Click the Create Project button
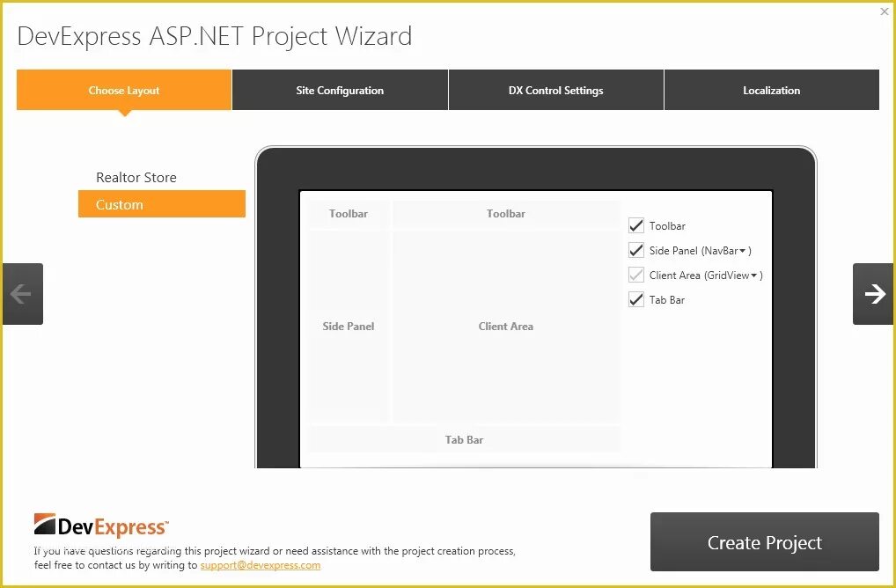 pos(764,542)
